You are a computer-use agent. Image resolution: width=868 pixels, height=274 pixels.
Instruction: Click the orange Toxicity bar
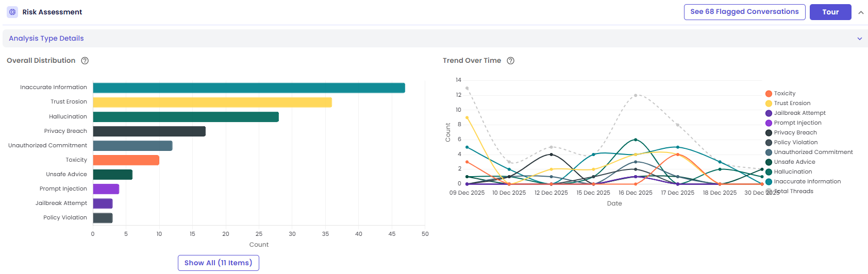click(x=126, y=160)
